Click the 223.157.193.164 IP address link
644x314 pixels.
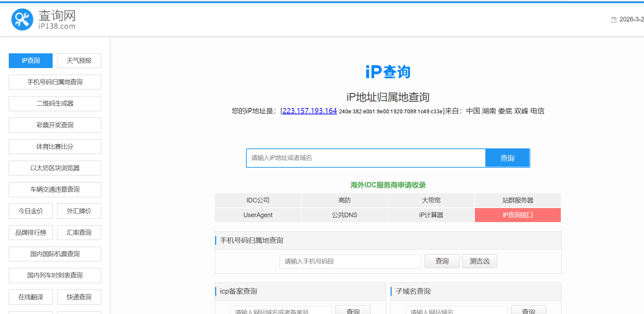[x=310, y=111]
